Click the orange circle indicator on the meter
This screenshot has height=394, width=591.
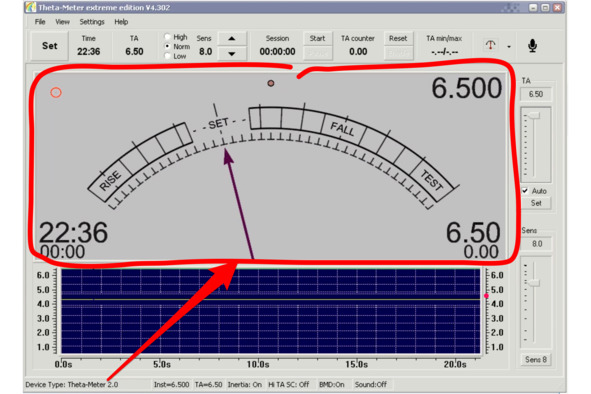pyautogui.click(x=56, y=92)
